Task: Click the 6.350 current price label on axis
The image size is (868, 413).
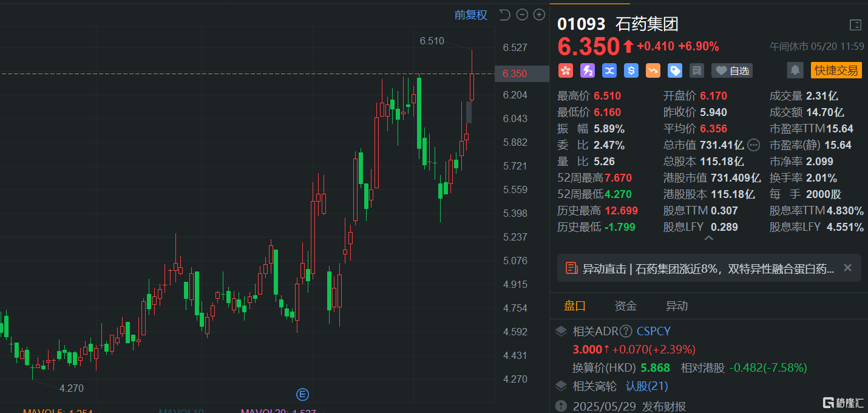Action: (x=515, y=73)
